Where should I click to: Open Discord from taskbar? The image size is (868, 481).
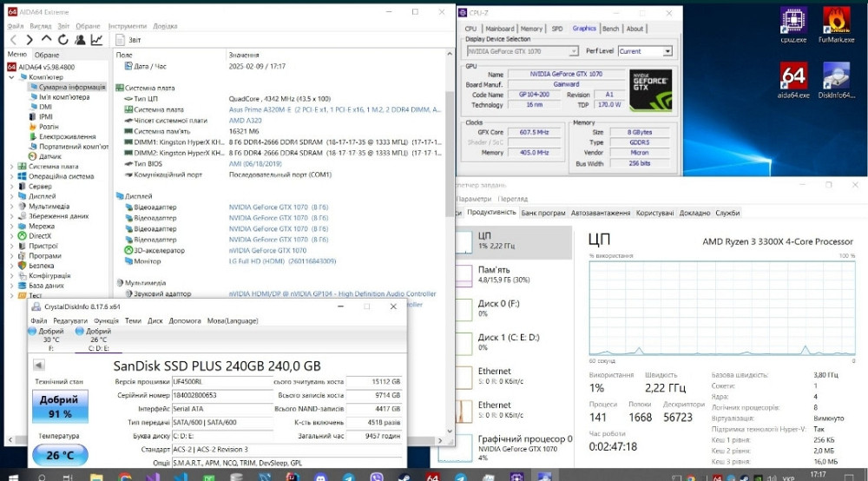click(x=320, y=477)
